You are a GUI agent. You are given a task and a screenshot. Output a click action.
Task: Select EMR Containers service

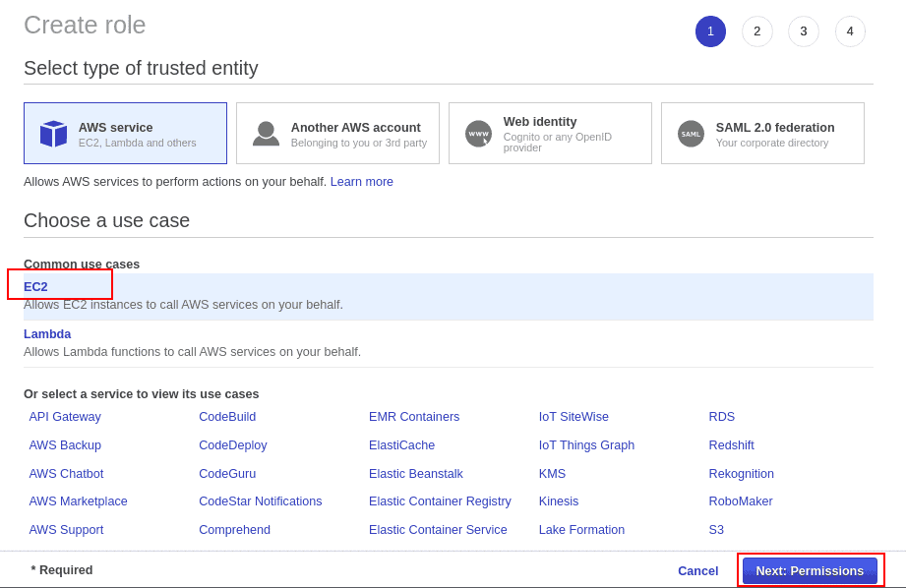tap(414, 417)
